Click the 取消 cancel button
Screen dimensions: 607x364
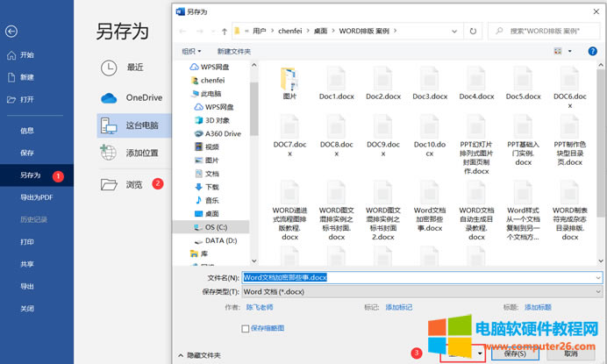570,353
